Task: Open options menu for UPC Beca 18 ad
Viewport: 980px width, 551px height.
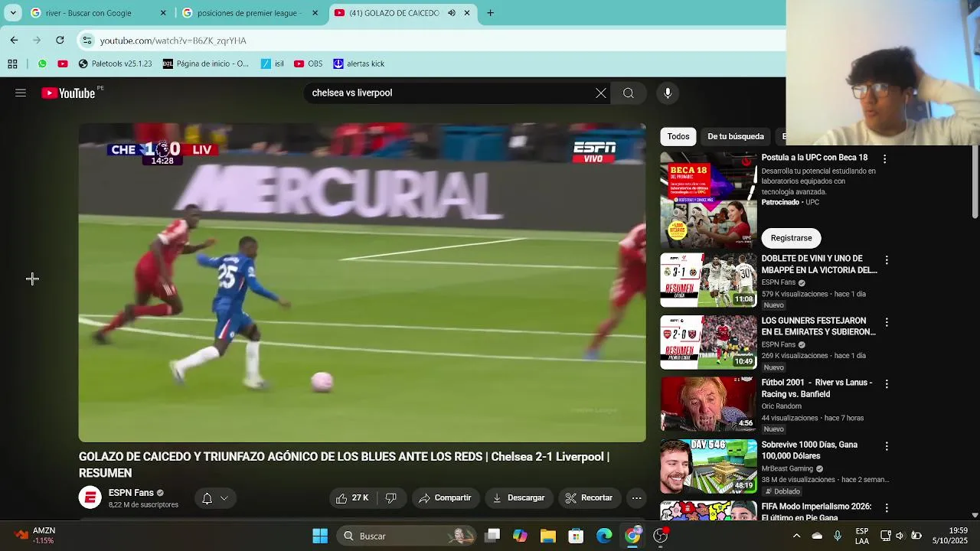Action: click(885, 159)
